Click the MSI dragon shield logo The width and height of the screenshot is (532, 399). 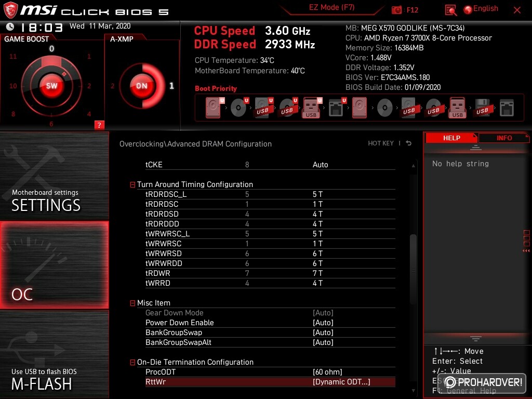10,10
